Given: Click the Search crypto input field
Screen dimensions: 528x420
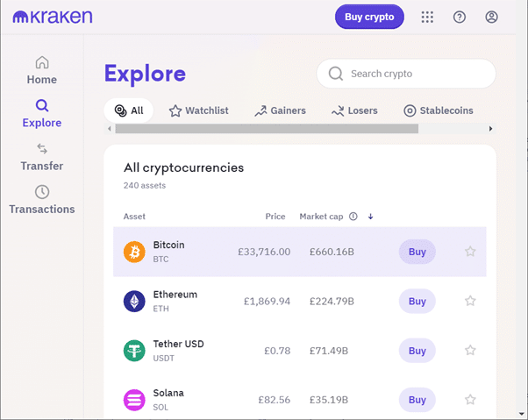Looking at the screenshot, I should 406,74.
